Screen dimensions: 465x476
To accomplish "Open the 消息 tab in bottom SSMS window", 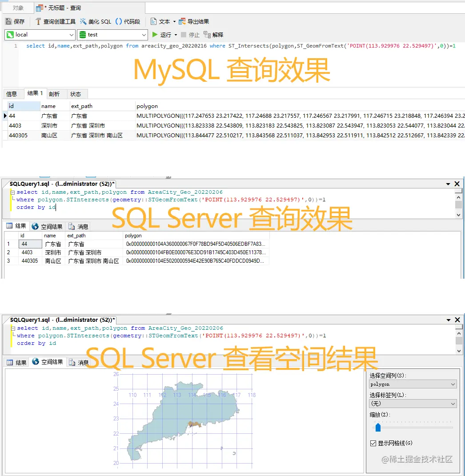I will (x=79, y=363).
